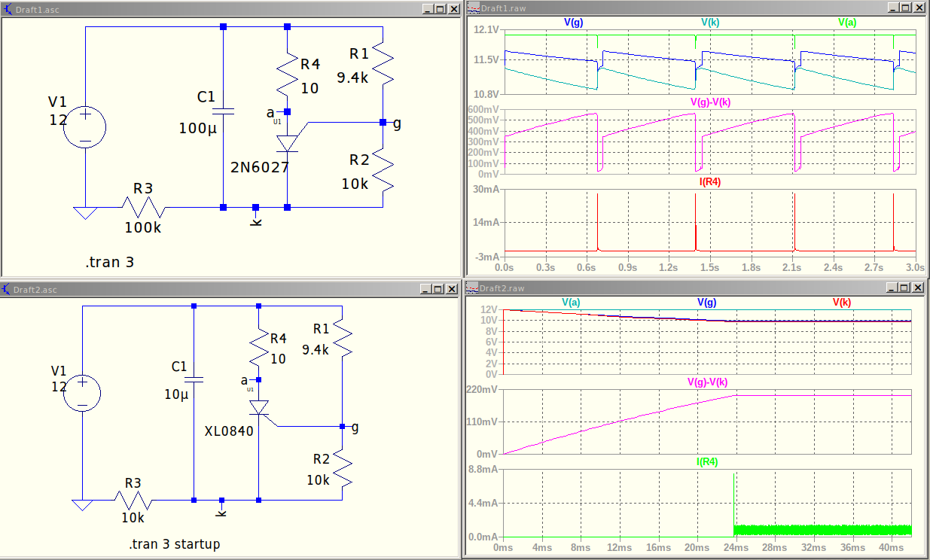Minimize the Draft1.asc schematic window

[428, 8]
